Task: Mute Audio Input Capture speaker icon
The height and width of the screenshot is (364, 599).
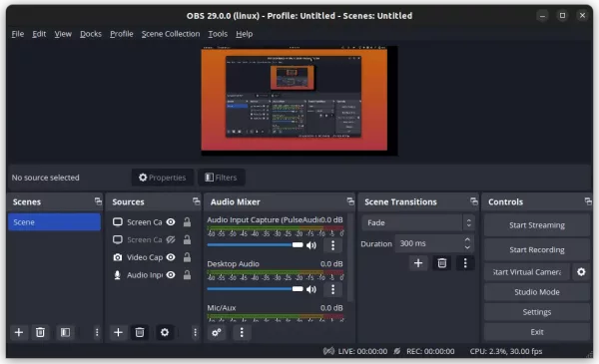Action: pos(311,245)
